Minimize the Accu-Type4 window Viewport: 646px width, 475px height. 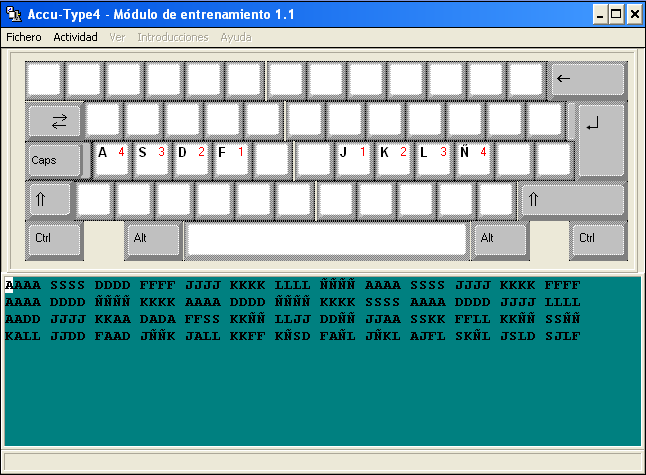click(600, 15)
